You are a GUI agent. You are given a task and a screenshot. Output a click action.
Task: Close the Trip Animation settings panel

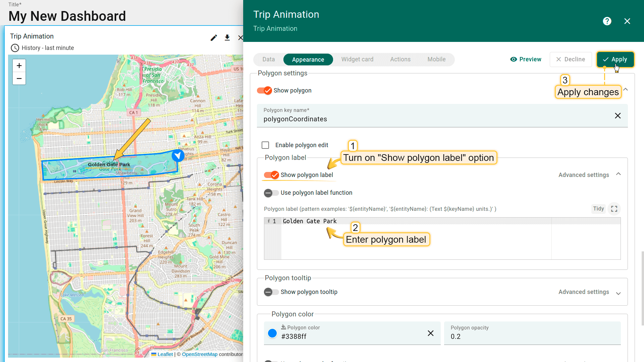point(627,21)
